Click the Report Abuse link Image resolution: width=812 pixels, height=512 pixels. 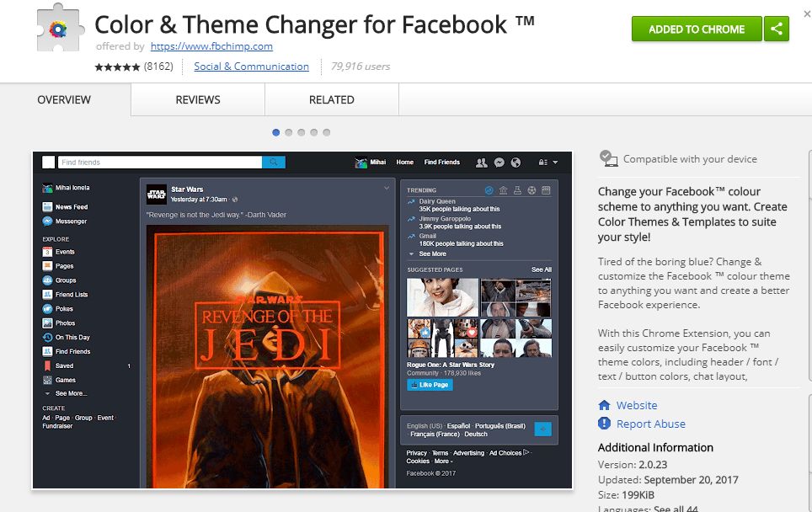(651, 424)
